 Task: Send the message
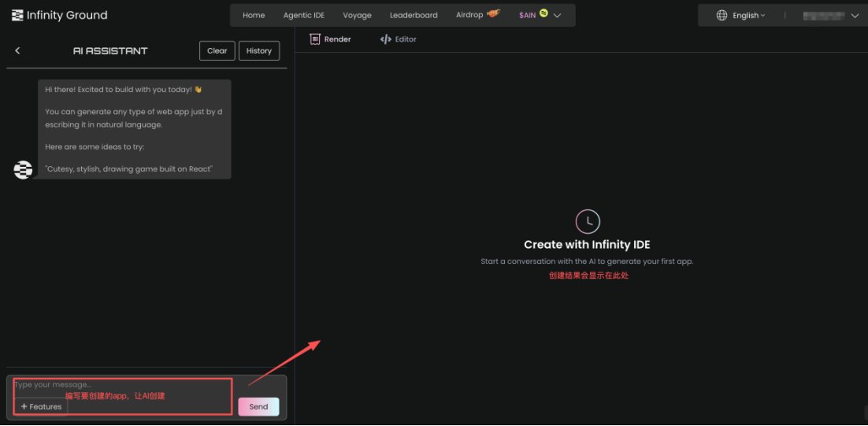(x=258, y=406)
